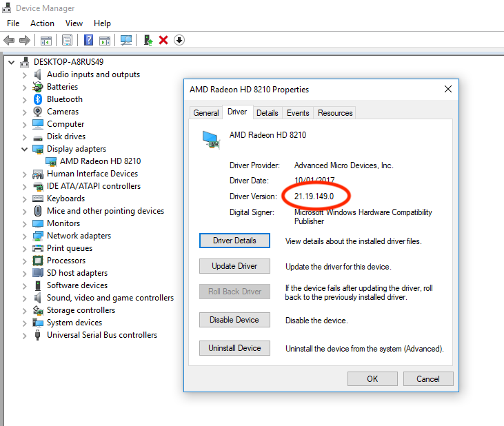Collapse the DESKTOP-A8RUS49 root node
The height and width of the screenshot is (426, 504).
point(11,62)
